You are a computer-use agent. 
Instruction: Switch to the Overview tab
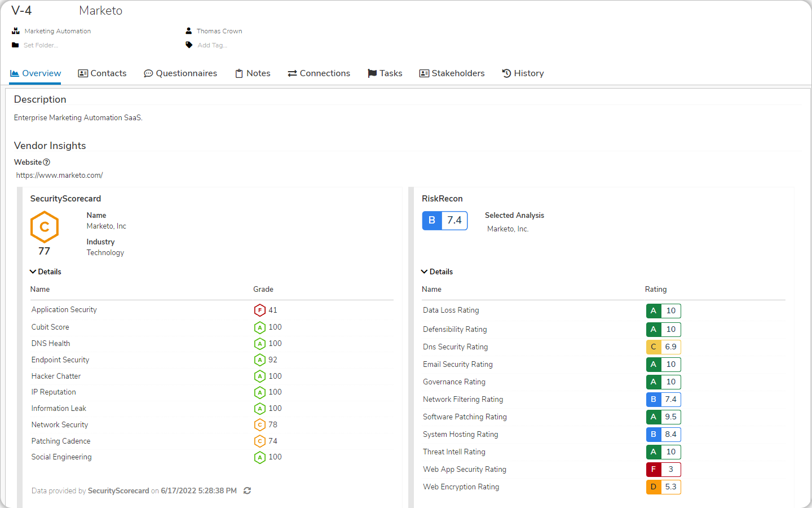click(35, 73)
